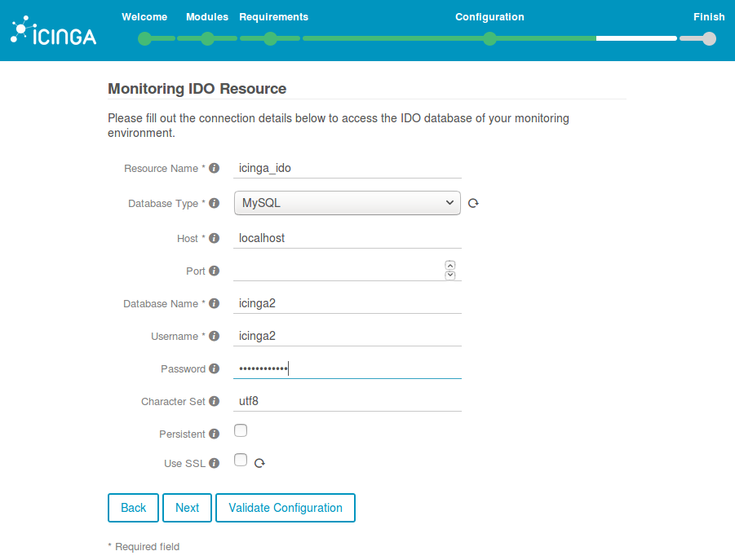Click the Monitoring IDO Resource heading
The width and height of the screenshot is (735, 560).
pos(197,89)
